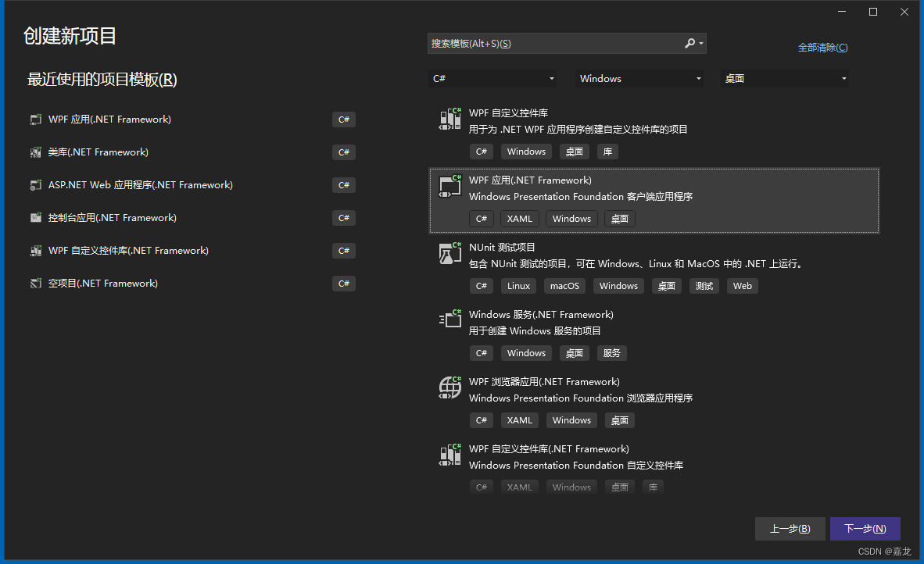Screen dimensions: 924x564
Task: Open the C# language filter dropdown
Action: pyautogui.click(x=492, y=78)
